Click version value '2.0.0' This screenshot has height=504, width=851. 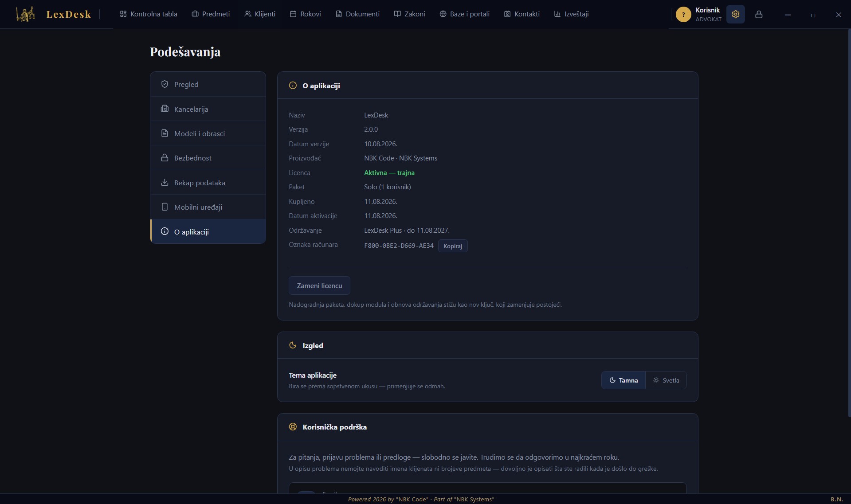tap(371, 129)
